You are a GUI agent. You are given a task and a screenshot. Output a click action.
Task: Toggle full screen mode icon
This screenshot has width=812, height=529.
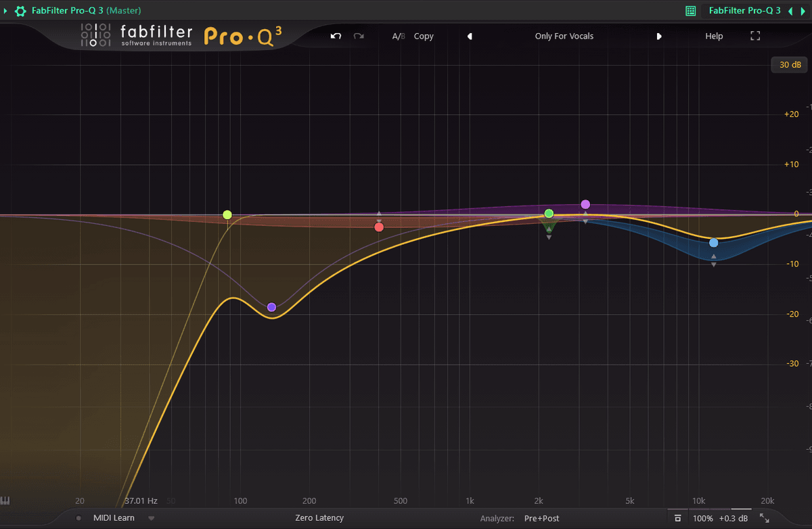point(755,37)
